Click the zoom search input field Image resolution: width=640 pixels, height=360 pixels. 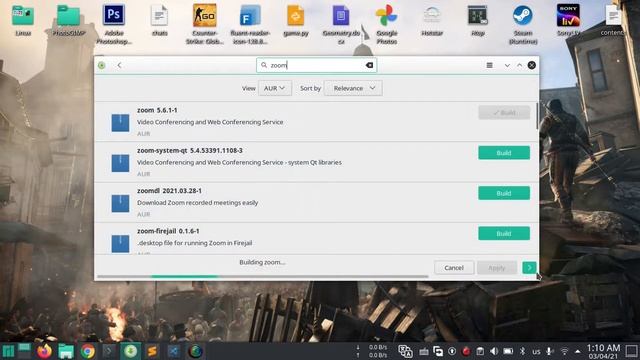click(316, 65)
